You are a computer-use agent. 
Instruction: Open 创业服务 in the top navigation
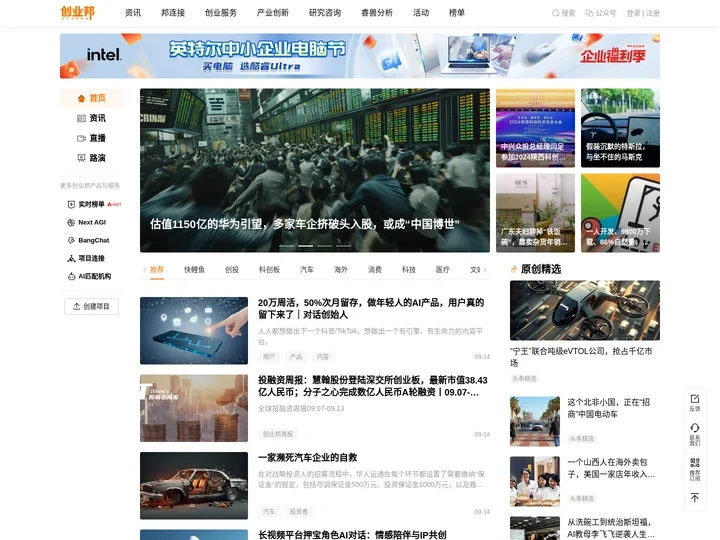(x=221, y=13)
